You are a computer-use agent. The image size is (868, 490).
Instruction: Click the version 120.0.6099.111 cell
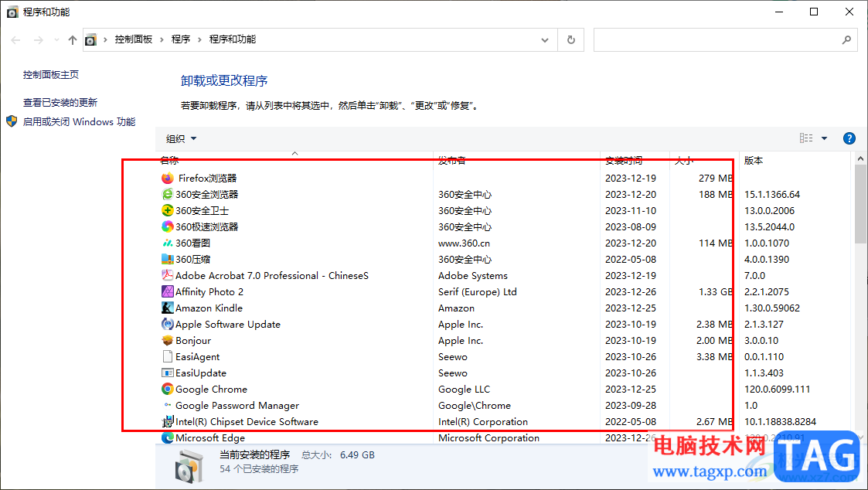click(778, 390)
